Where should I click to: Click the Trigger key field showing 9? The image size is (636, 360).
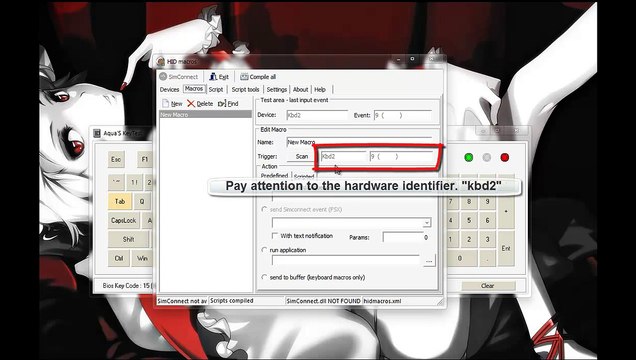tap(402, 156)
